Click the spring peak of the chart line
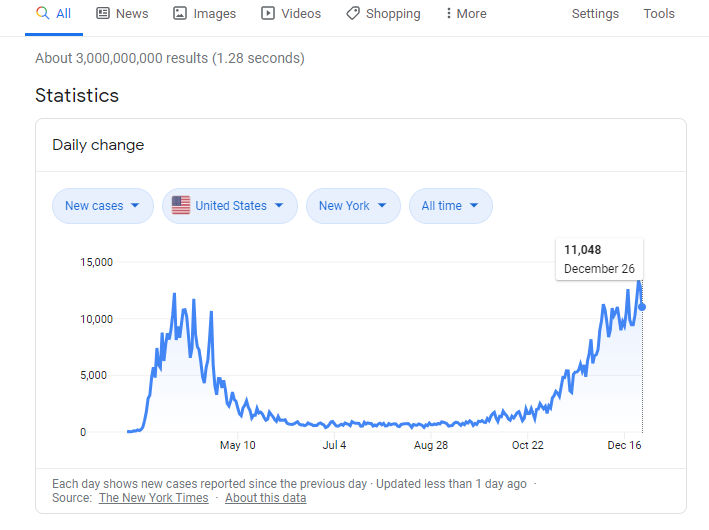 174,295
